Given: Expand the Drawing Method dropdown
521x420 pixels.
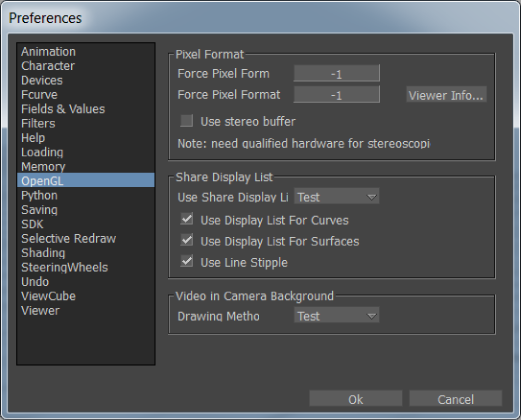Looking at the screenshot, I should (x=336, y=315).
